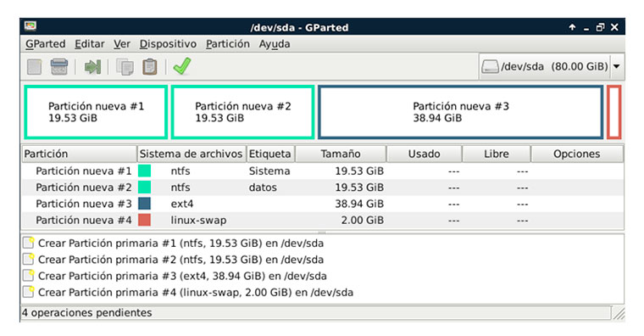
Task: Click the Paste partition clipboard icon
Action: [x=149, y=67]
